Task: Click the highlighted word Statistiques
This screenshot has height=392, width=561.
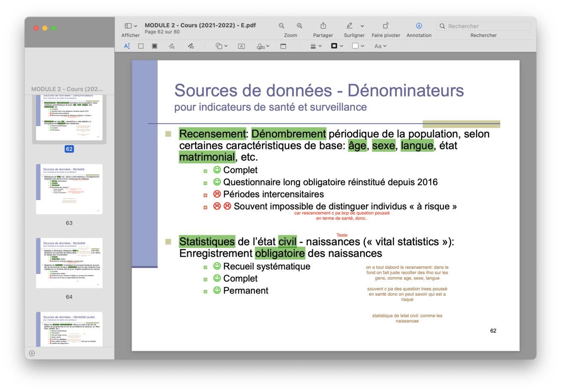Action: (x=207, y=241)
